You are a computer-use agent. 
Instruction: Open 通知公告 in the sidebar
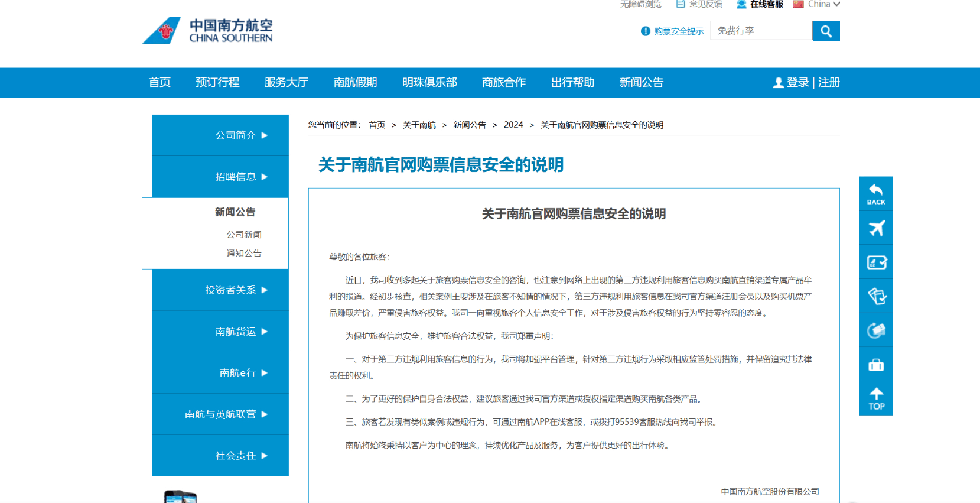pos(244,254)
